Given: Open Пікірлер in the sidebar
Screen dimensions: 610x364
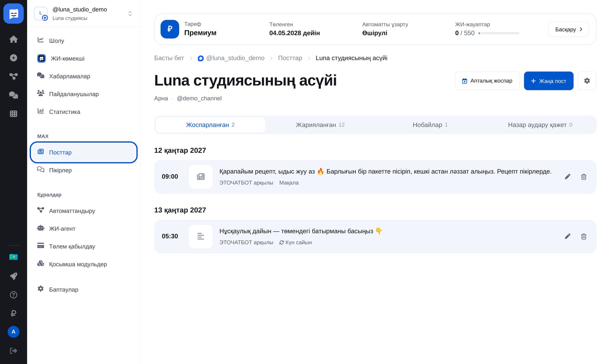Looking at the screenshot, I should tap(84, 170).
